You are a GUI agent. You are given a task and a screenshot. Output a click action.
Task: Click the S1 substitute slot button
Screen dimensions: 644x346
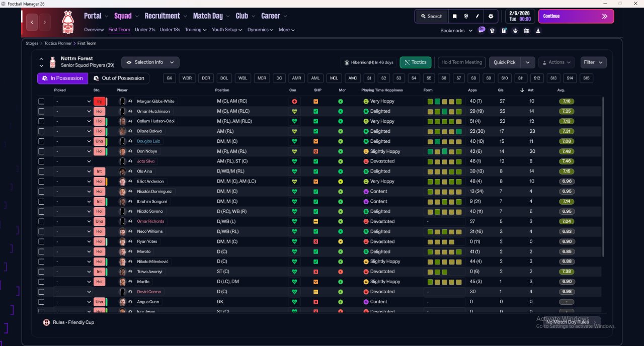coord(369,78)
